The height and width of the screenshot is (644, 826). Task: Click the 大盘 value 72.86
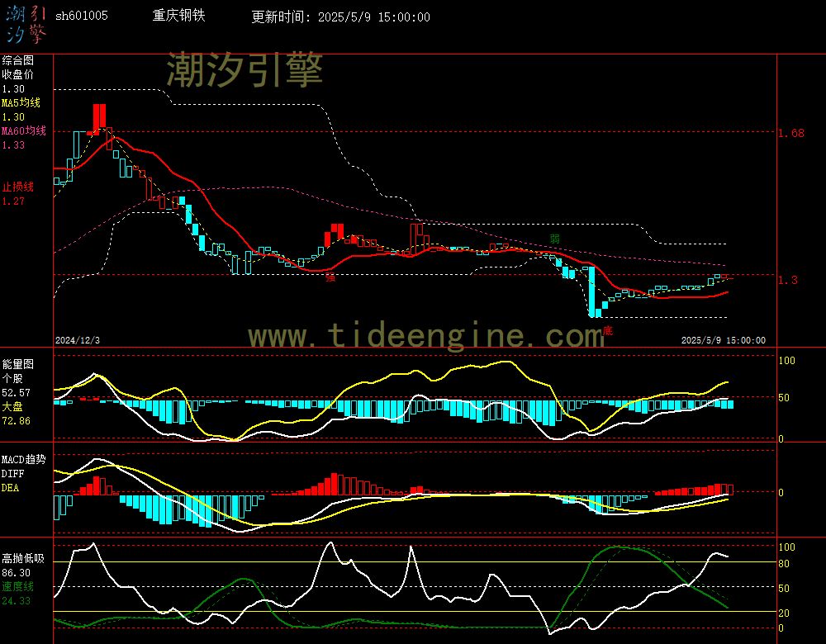[17, 421]
